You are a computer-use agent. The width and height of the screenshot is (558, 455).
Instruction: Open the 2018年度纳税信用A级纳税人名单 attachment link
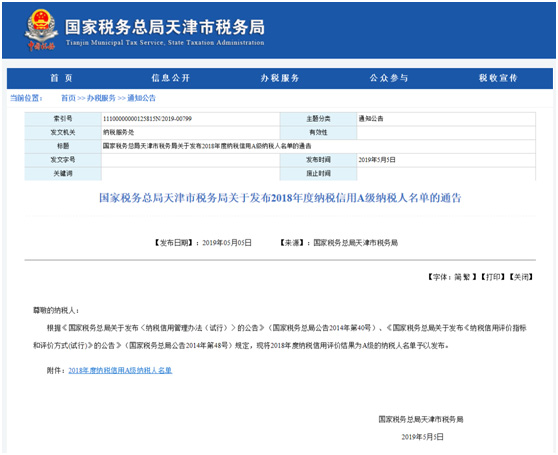120,371
